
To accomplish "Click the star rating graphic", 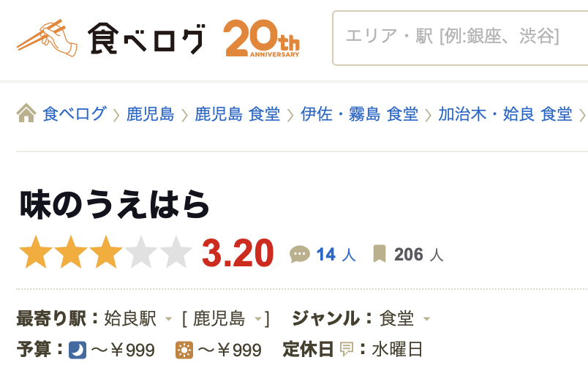I will [105, 252].
